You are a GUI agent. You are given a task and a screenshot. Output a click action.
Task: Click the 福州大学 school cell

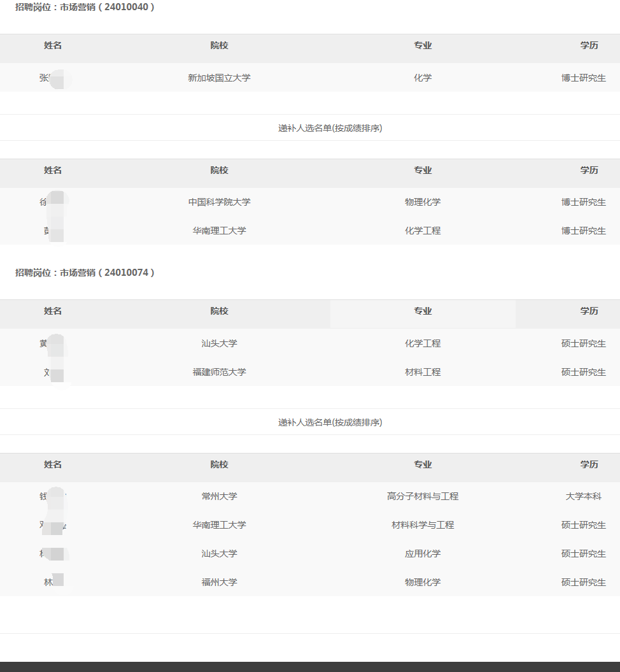click(x=219, y=582)
